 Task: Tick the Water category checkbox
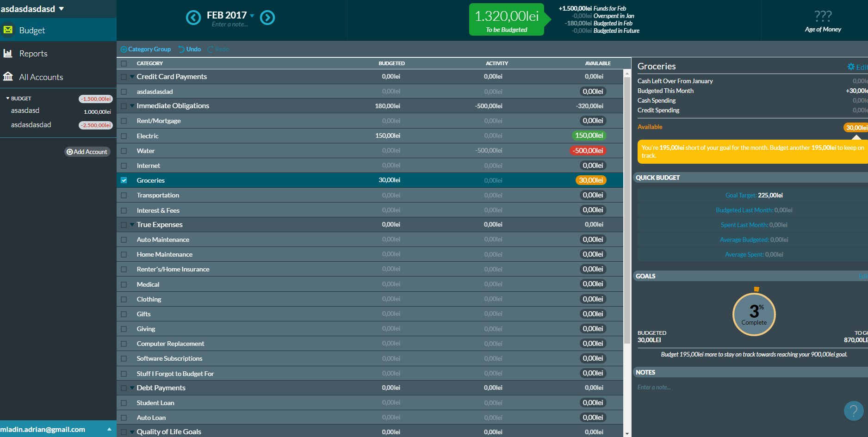124,151
